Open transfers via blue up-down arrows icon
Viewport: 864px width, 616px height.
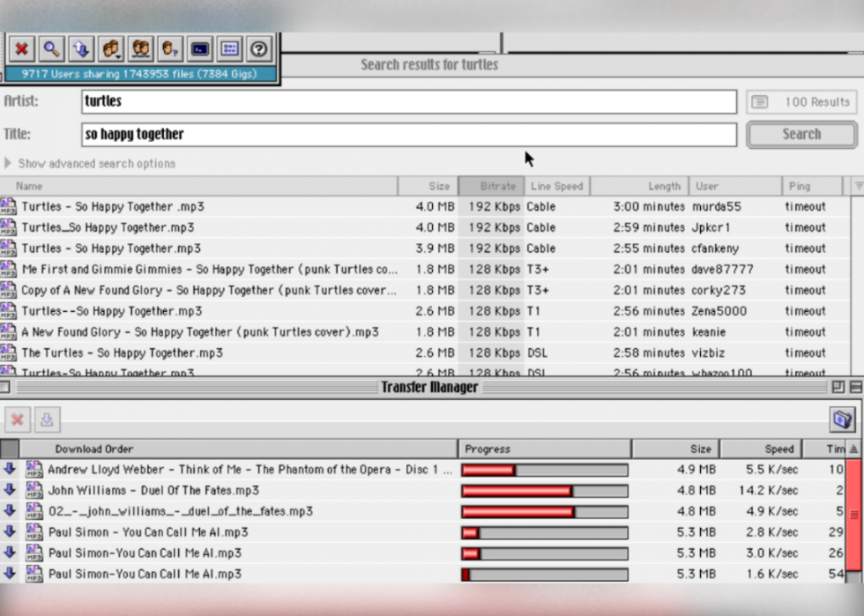pos(81,49)
